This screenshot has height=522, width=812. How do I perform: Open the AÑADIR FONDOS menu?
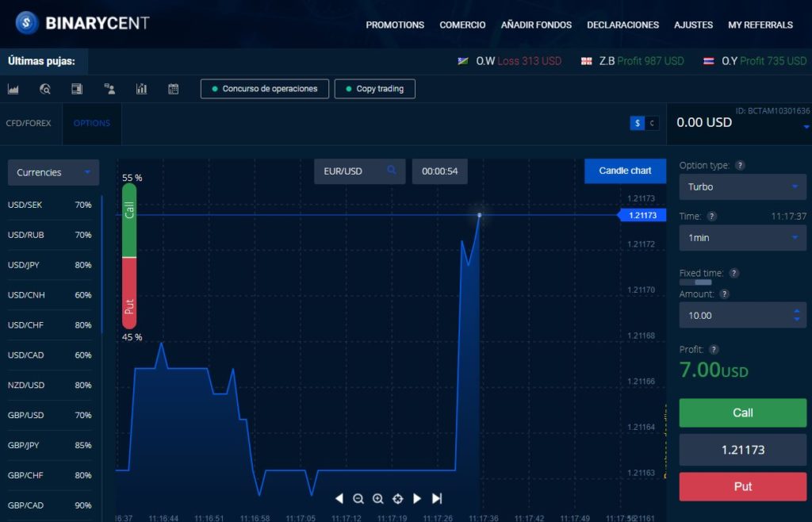(x=537, y=25)
